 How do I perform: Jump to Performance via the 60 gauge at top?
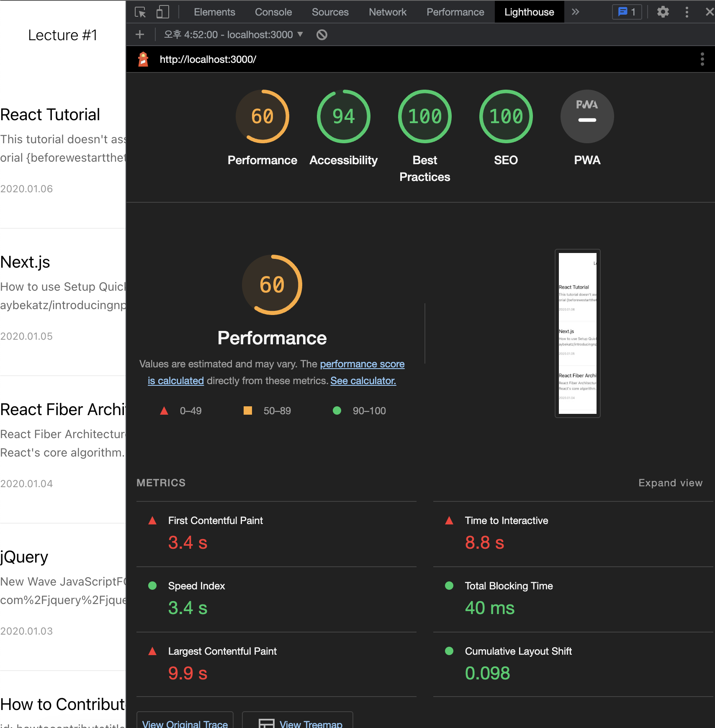tap(262, 116)
